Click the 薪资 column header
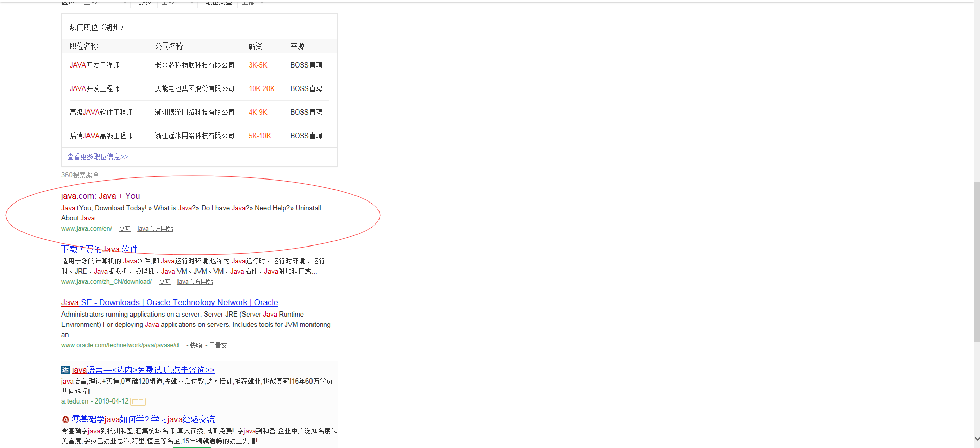 click(x=256, y=46)
